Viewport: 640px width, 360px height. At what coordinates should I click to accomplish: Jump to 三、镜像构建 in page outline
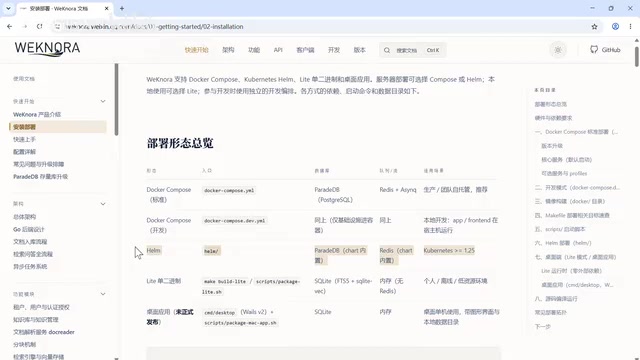pos(570,201)
